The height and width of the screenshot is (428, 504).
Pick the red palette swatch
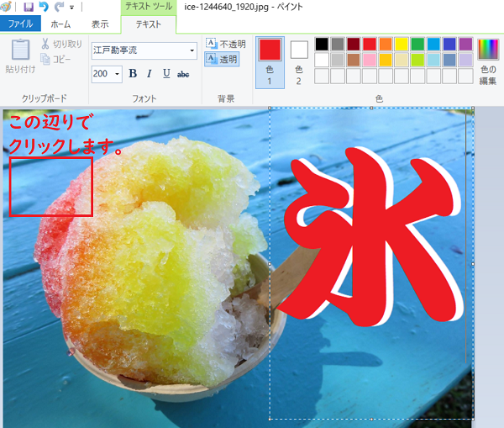point(370,44)
